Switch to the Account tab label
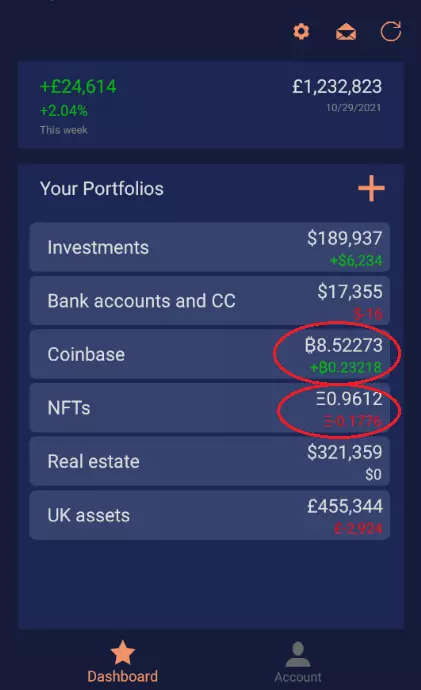The height and width of the screenshot is (690, 421). [298, 677]
